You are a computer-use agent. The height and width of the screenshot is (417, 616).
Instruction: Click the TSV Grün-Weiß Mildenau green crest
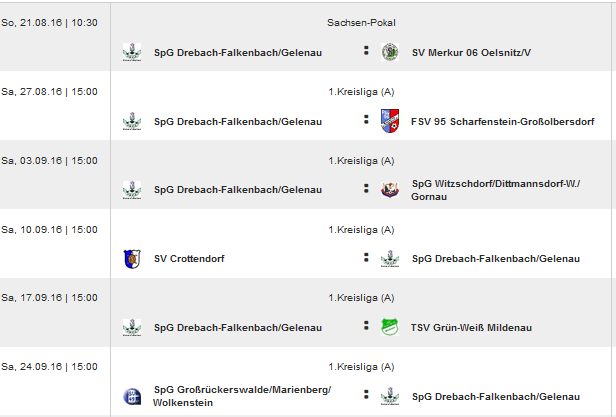390,327
